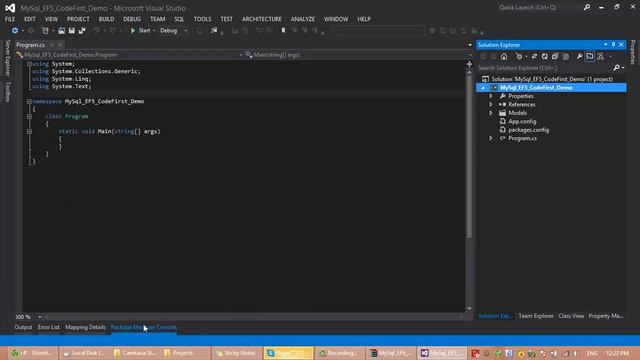Toggle Show All Files in Solution Explorer
The height and width of the screenshot is (360, 640).
tap(566, 56)
